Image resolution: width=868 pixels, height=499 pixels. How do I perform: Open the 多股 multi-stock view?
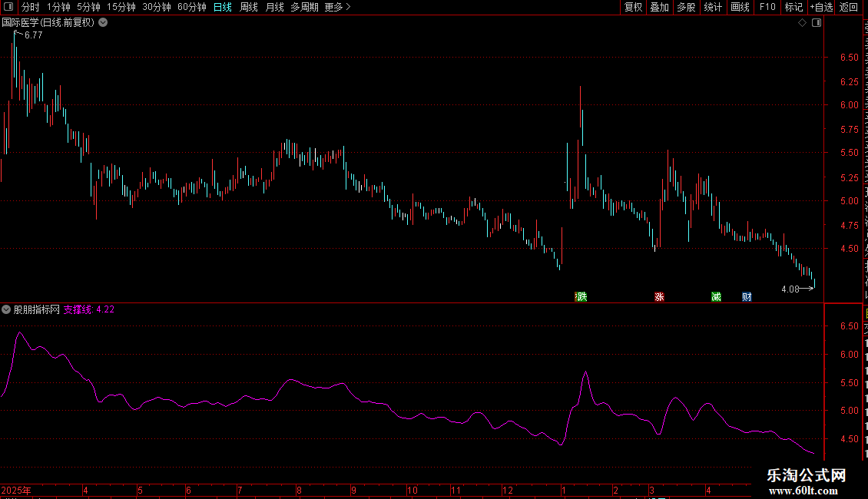pyautogui.click(x=686, y=7)
